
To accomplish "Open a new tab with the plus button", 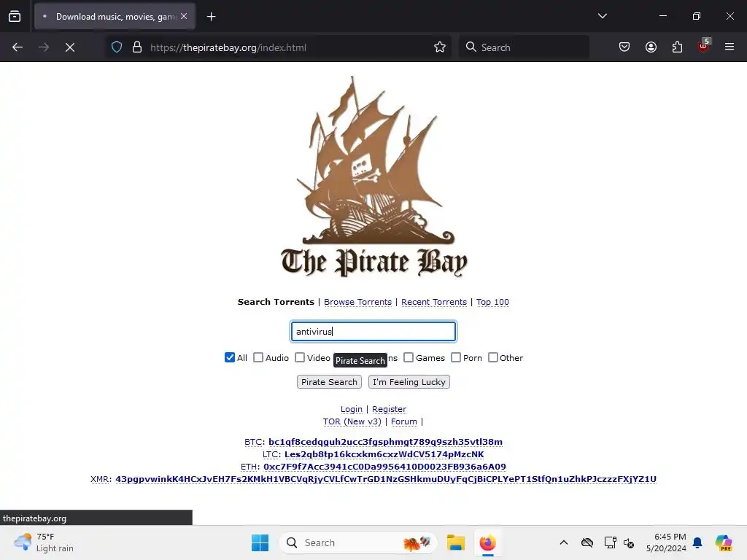I will [211, 17].
